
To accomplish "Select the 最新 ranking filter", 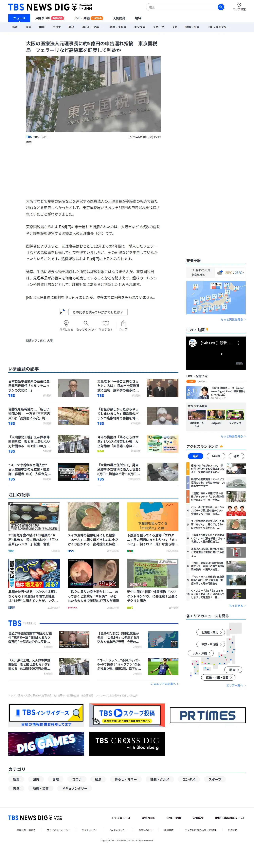I will coord(196,456).
